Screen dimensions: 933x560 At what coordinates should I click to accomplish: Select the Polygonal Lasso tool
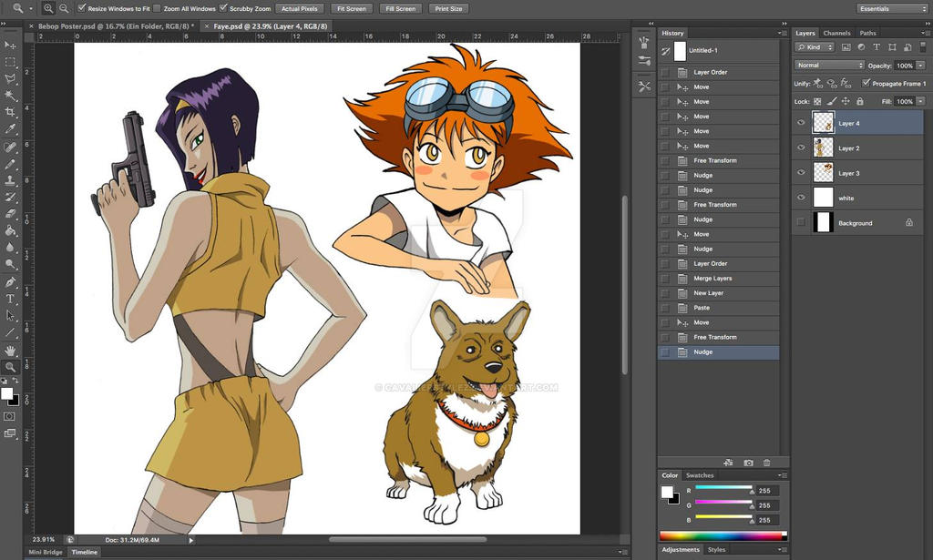click(10, 78)
